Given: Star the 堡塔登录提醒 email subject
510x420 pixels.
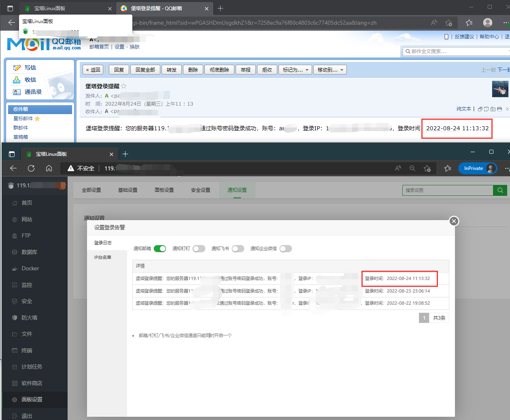Looking at the screenshot, I should pyautogui.click(x=124, y=86).
